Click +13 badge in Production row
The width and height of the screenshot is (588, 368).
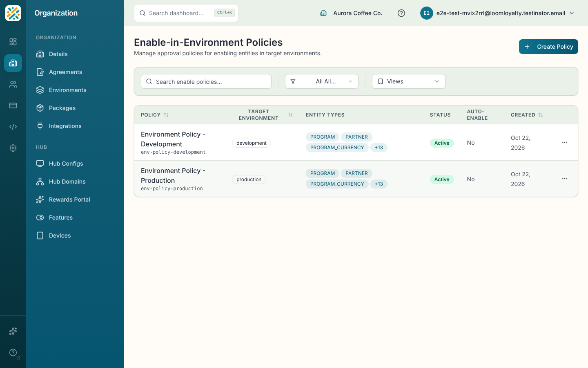pos(379,184)
